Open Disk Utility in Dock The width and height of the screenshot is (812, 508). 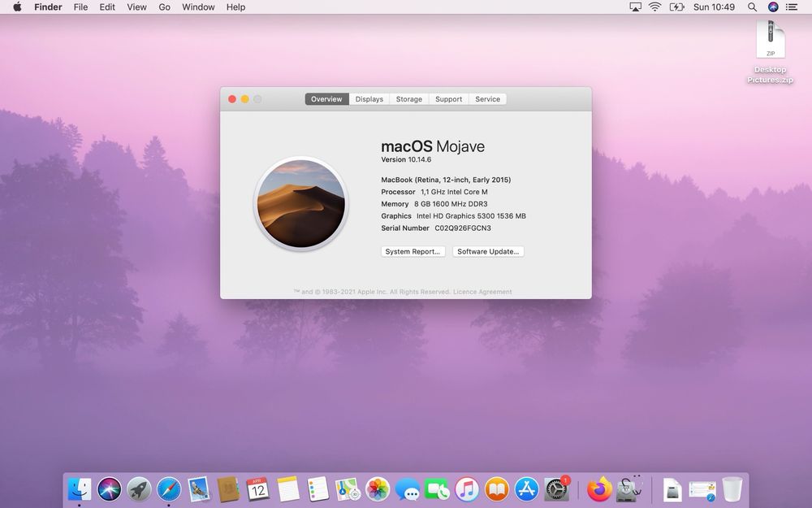point(628,489)
